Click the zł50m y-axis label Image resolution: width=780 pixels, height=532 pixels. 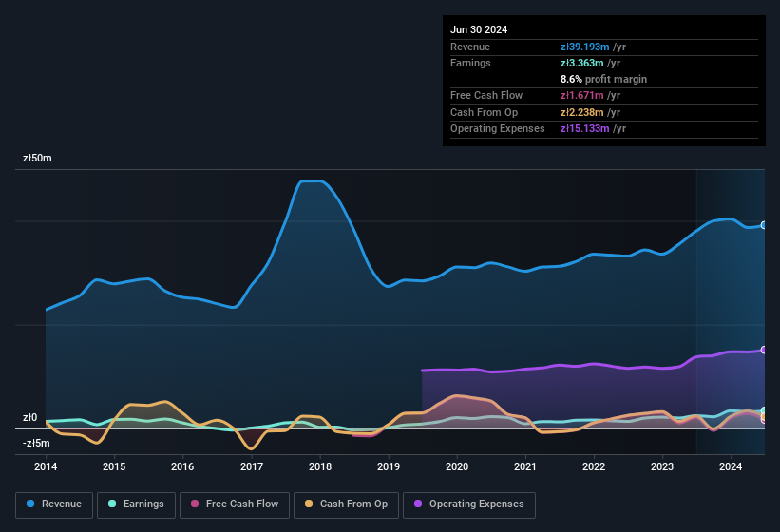37,158
